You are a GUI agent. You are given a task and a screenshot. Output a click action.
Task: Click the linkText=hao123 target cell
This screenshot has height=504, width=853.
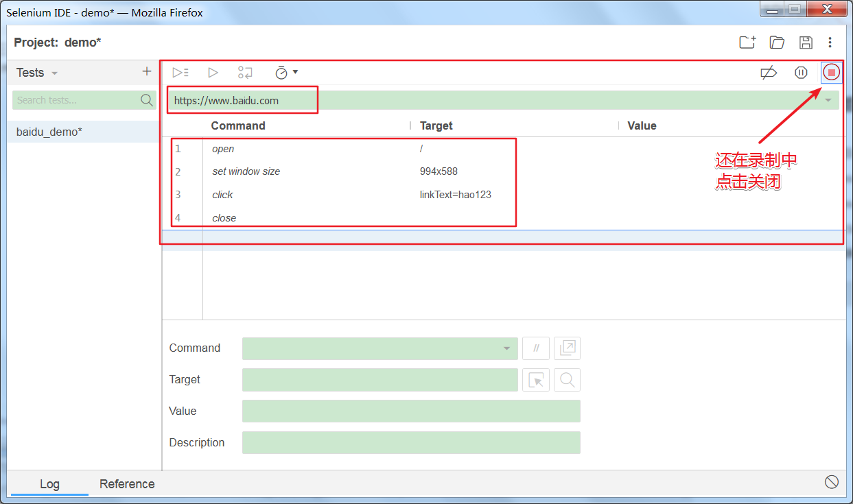coord(456,195)
